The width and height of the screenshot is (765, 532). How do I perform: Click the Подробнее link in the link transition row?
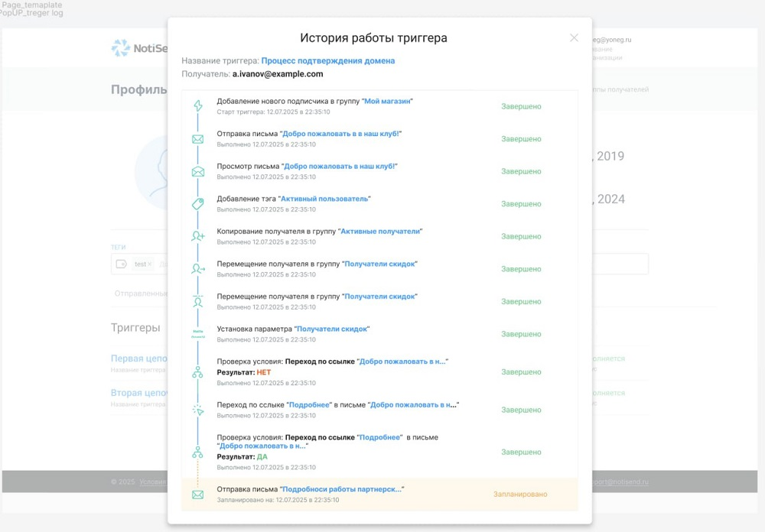pos(309,405)
